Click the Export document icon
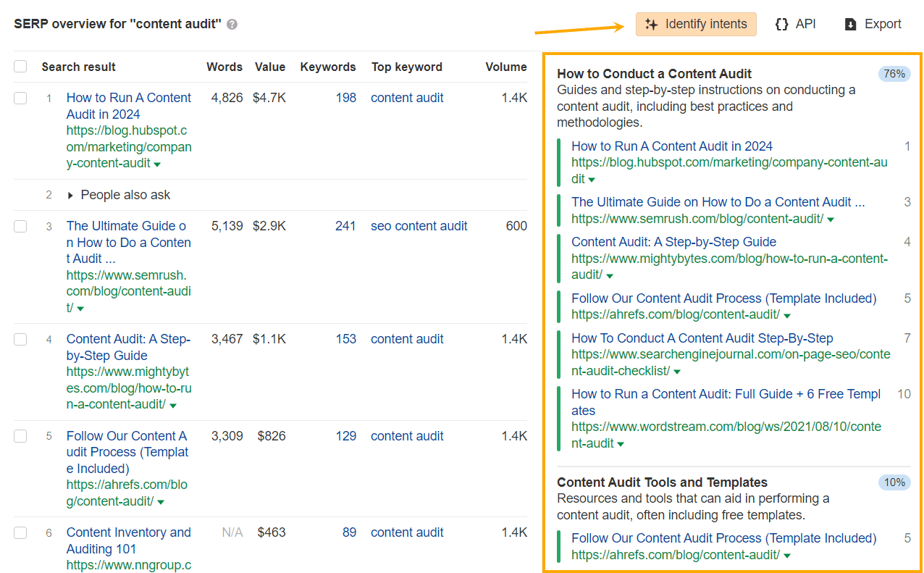Image resolution: width=924 pixels, height=573 pixels. (x=849, y=23)
